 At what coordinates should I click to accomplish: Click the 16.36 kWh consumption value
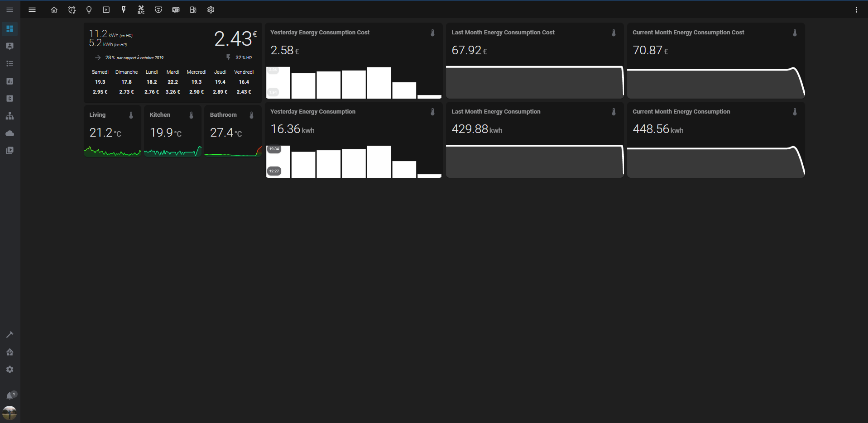point(293,129)
